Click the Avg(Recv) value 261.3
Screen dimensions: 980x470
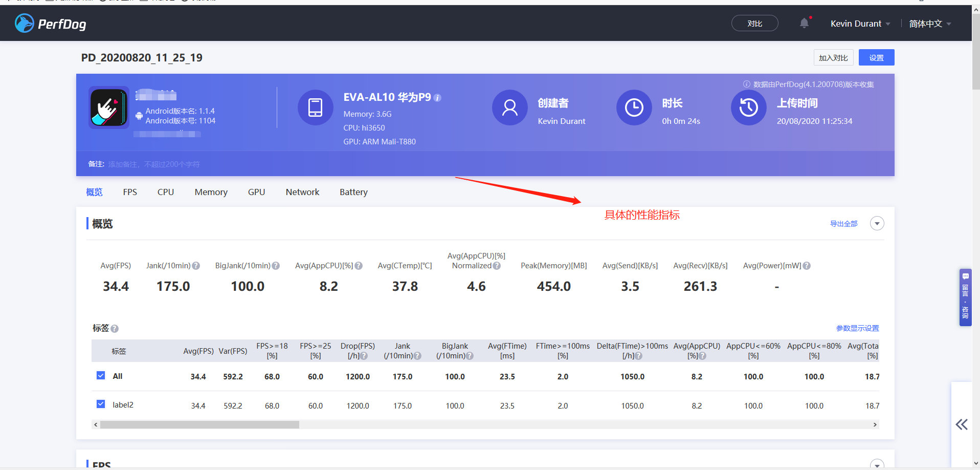coord(700,286)
